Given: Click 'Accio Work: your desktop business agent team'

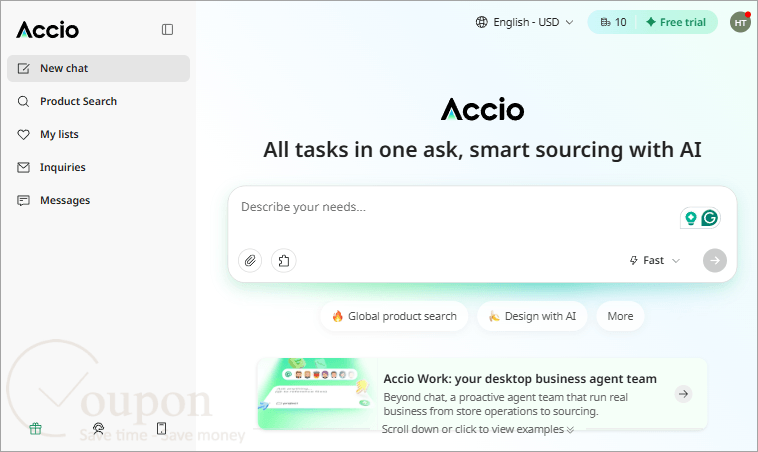Looking at the screenshot, I should point(520,379).
